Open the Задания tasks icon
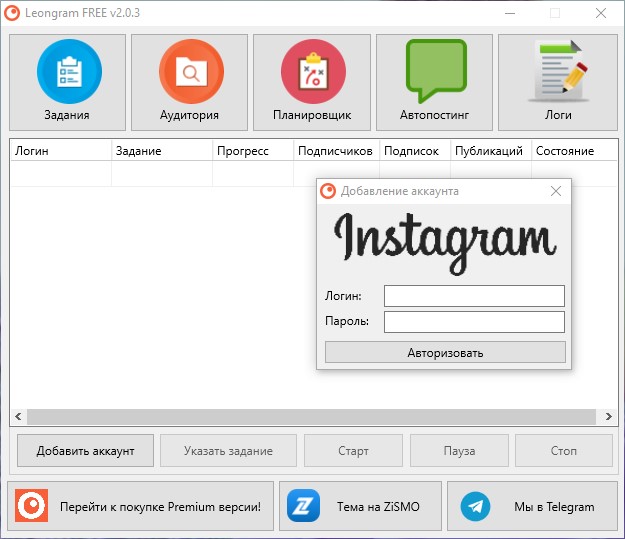Image resolution: width=625 pixels, height=539 pixels. (68, 72)
